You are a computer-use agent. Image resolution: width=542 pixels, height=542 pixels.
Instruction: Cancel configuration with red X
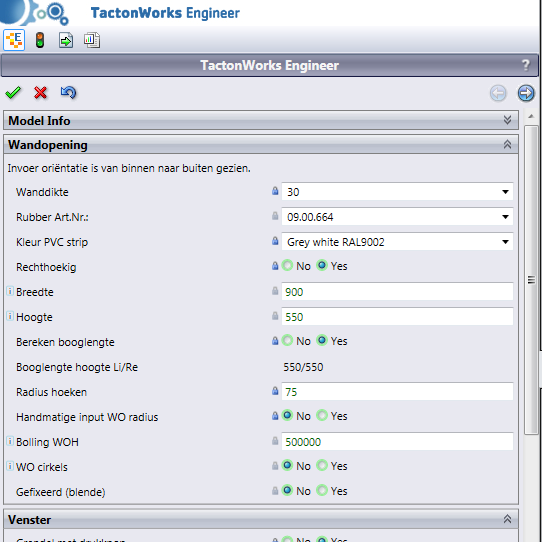[x=40, y=93]
